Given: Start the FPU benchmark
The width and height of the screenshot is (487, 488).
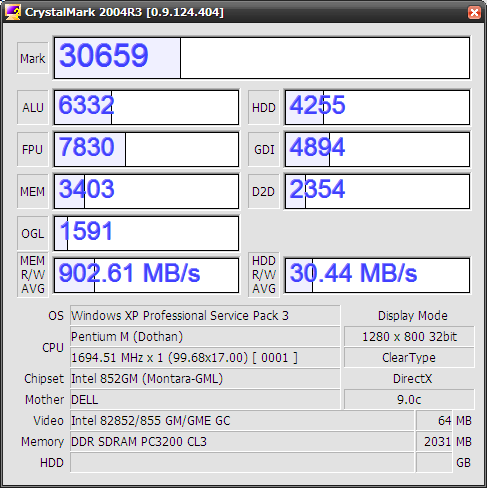Looking at the screenshot, I should pyautogui.click(x=33, y=149).
